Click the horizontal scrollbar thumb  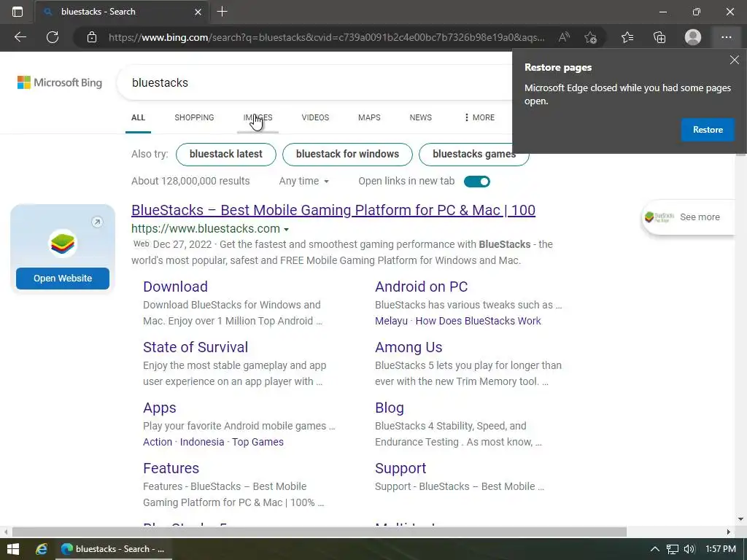tap(320, 532)
